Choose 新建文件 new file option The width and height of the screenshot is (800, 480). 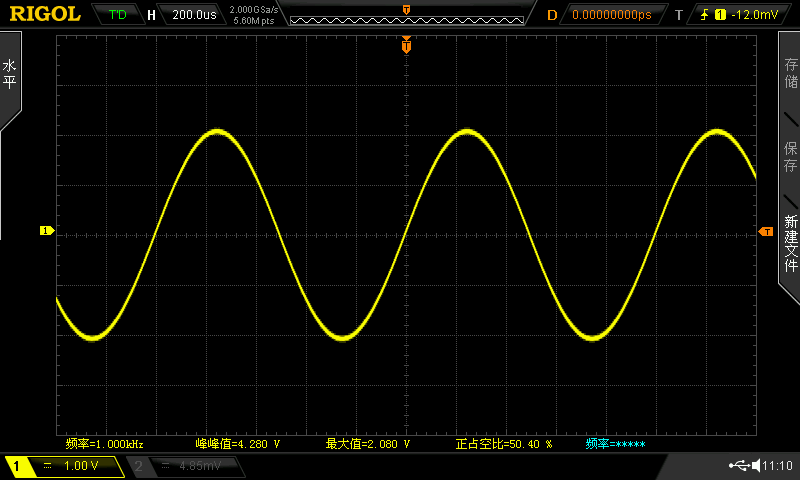click(x=790, y=243)
